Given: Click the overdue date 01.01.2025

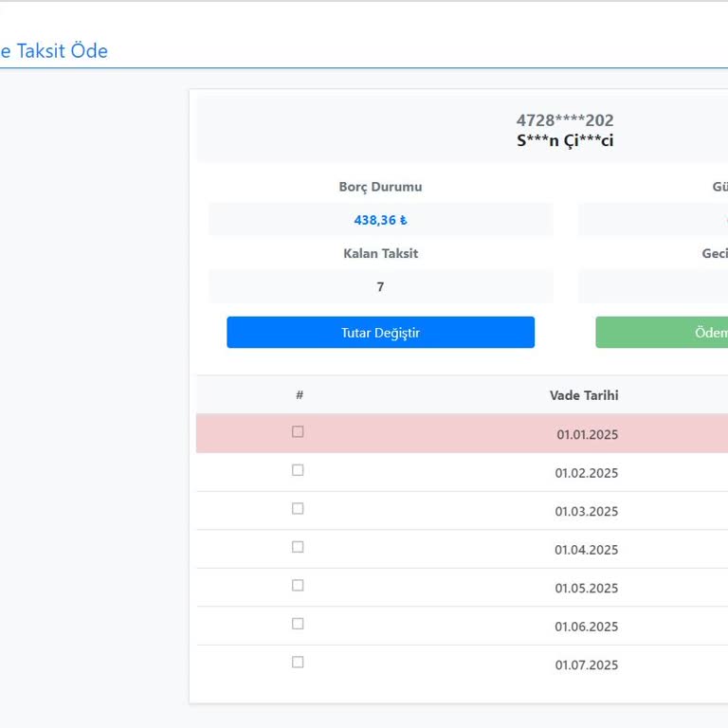Looking at the screenshot, I should coord(587,435).
